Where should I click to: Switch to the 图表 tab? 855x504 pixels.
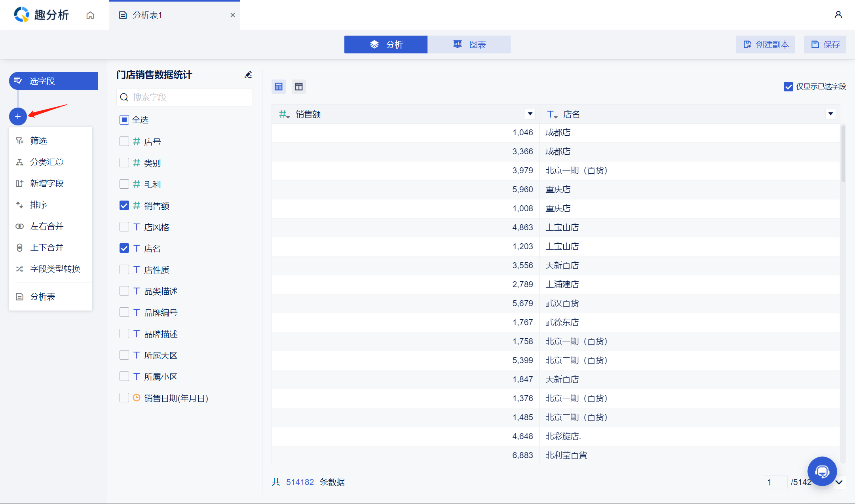click(x=469, y=44)
